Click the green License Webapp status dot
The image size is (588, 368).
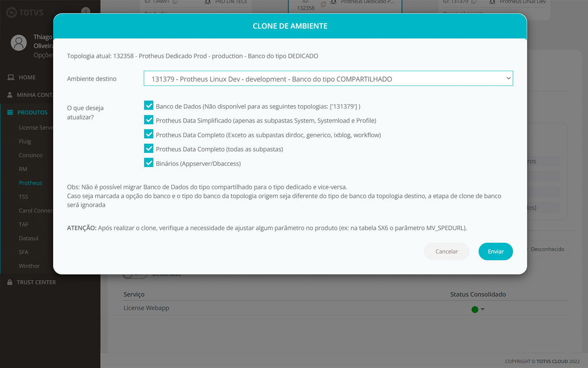tap(475, 309)
